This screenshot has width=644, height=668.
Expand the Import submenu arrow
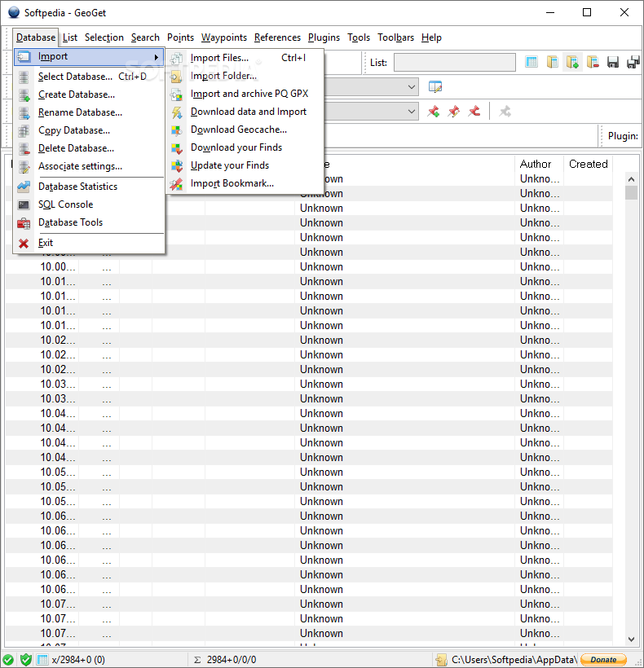point(157,57)
